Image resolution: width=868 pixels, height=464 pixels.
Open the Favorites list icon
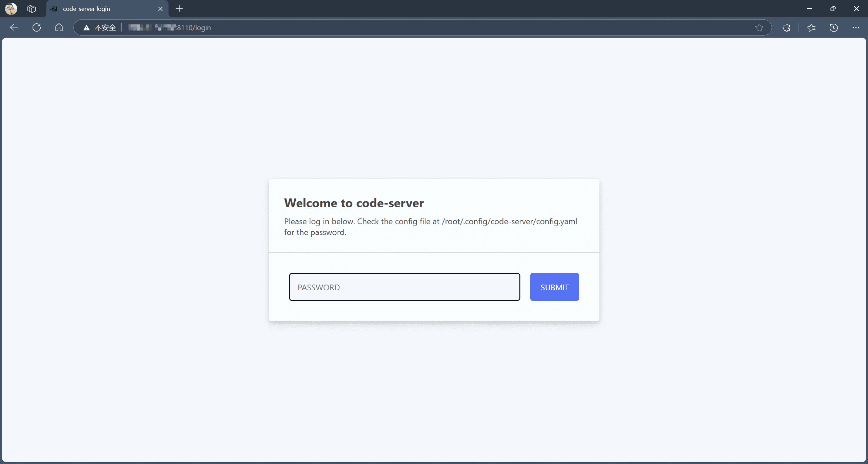(x=811, y=28)
